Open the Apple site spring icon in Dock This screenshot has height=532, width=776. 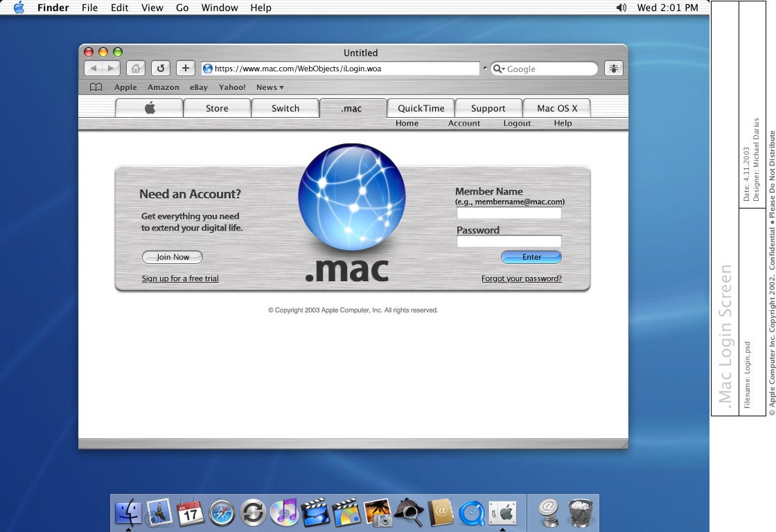point(548,512)
